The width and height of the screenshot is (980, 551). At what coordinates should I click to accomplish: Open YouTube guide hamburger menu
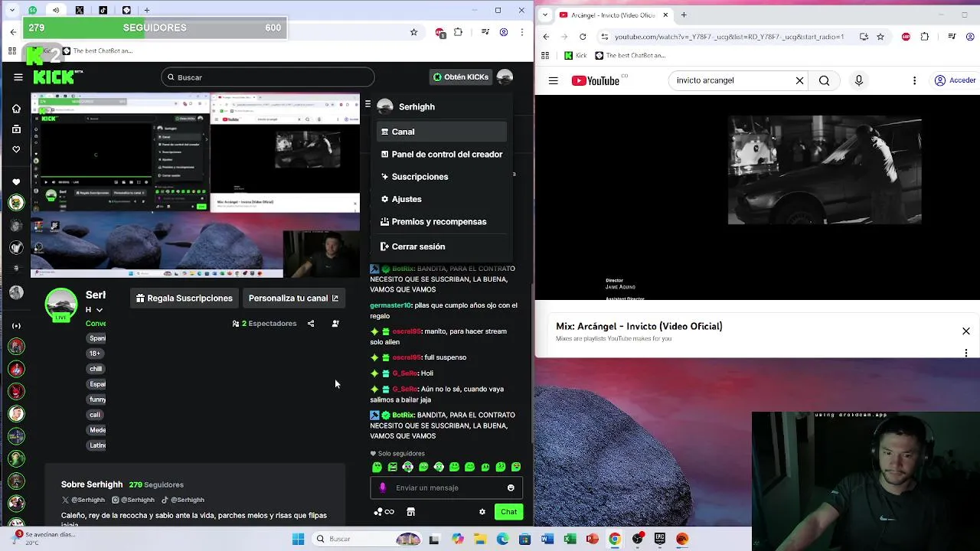coord(553,80)
